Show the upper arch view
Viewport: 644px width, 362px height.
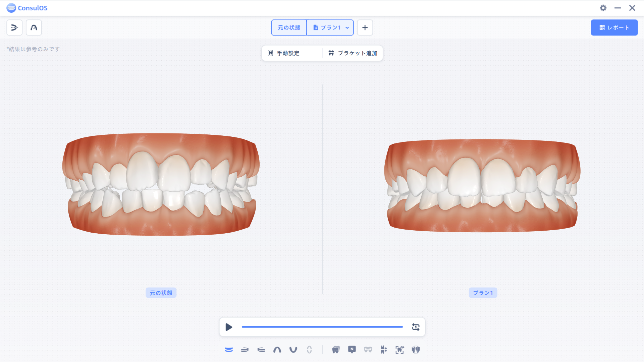click(277, 350)
